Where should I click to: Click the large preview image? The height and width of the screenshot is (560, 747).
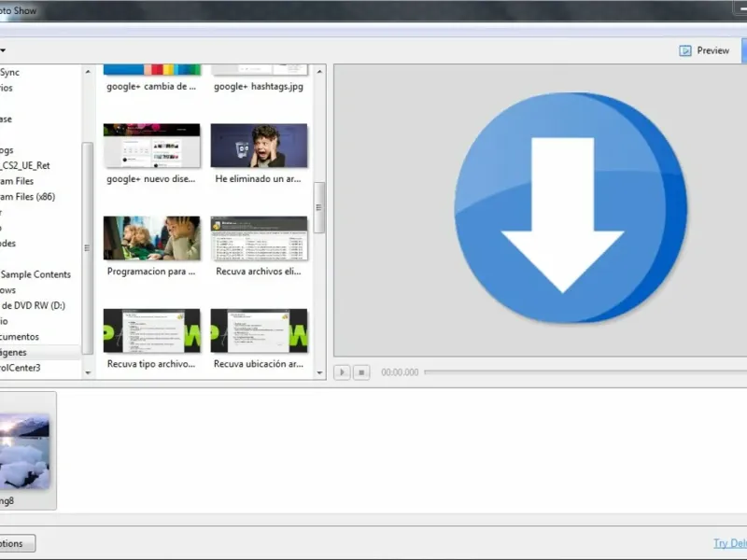pos(571,207)
